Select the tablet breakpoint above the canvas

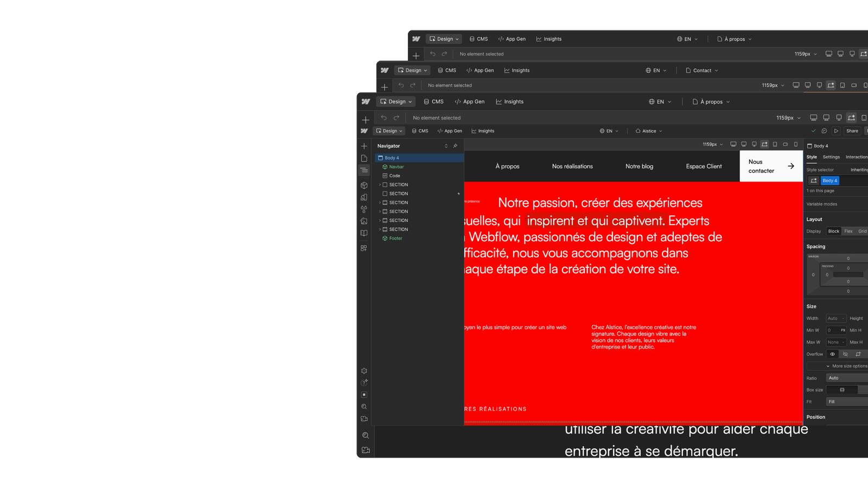tap(775, 144)
